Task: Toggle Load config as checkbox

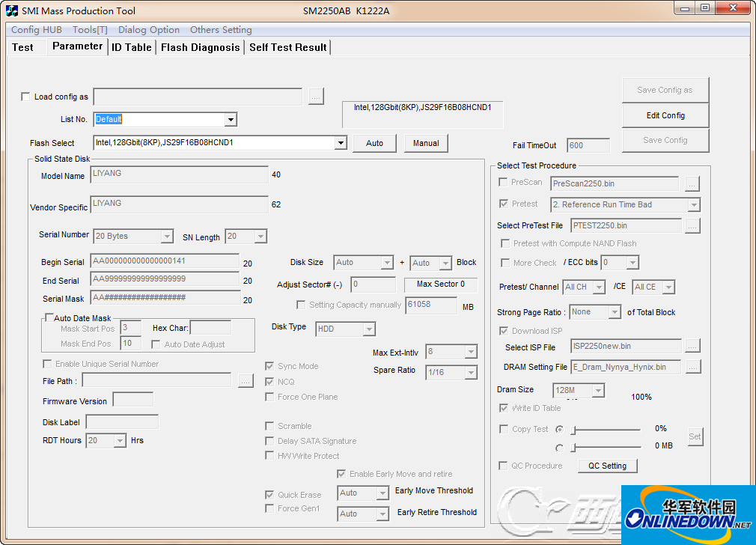Action: (x=25, y=97)
